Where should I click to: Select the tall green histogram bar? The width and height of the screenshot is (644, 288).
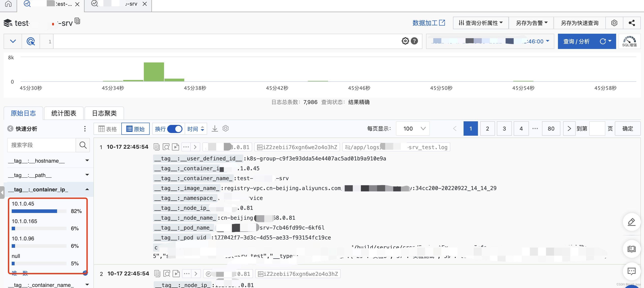pos(154,72)
